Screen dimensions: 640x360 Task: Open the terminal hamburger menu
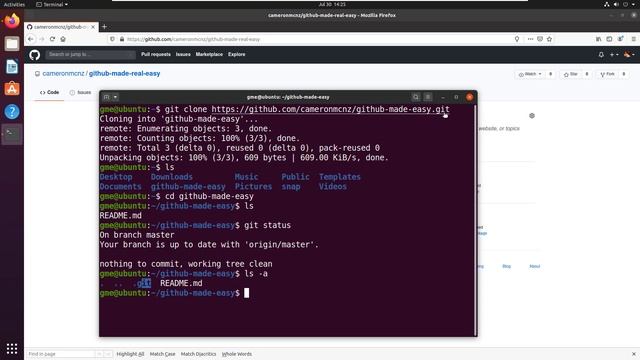(428, 97)
